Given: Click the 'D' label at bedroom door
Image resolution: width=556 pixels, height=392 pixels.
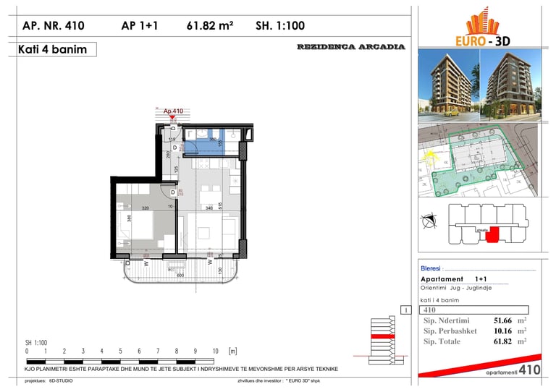Looking at the screenshot, I should click(173, 192).
